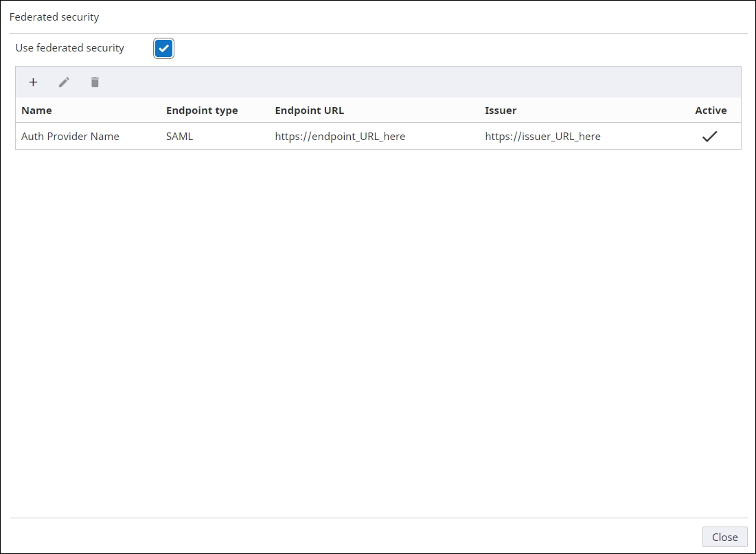Click the https://endpoint_URL_here cell
This screenshot has width=756, height=554.
point(340,137)
